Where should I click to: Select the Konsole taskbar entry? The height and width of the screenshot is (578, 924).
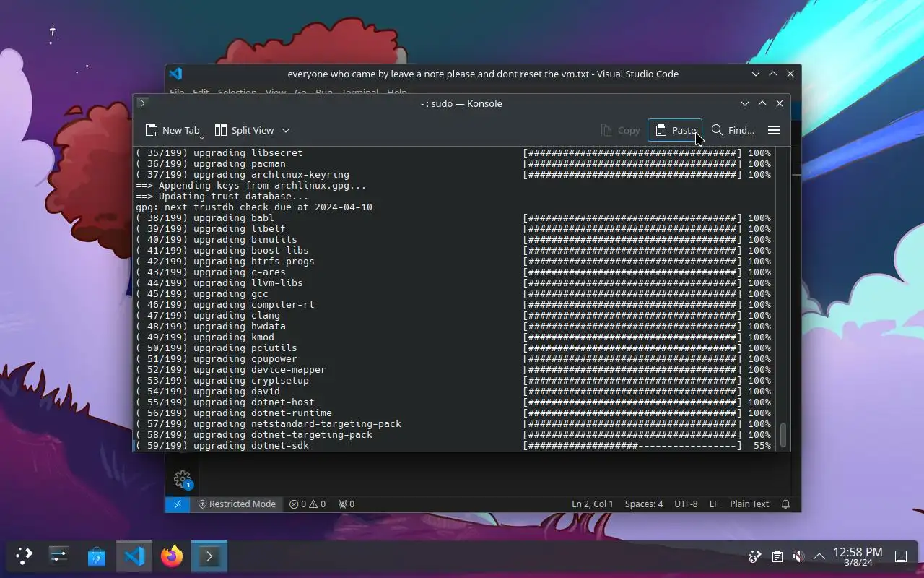(209, 556)
